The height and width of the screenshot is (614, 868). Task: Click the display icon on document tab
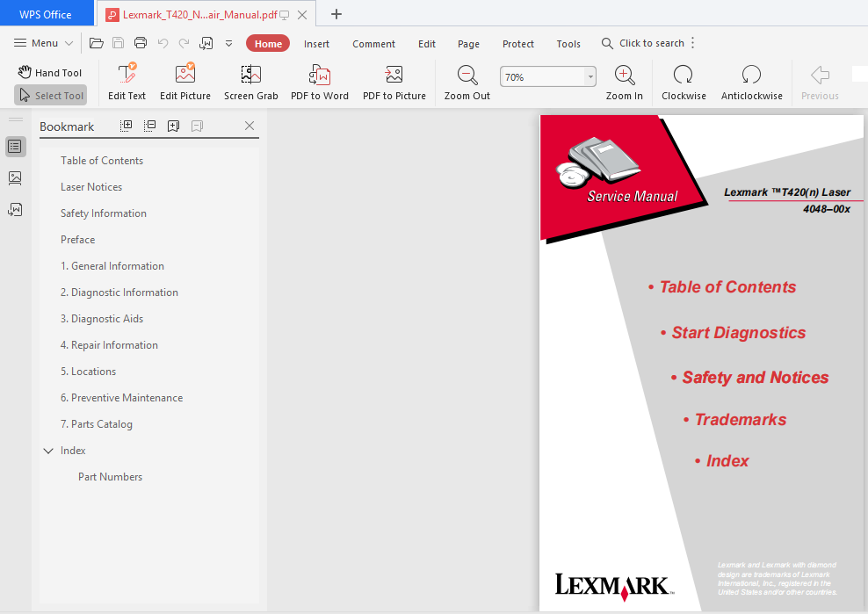coord(284,15)
